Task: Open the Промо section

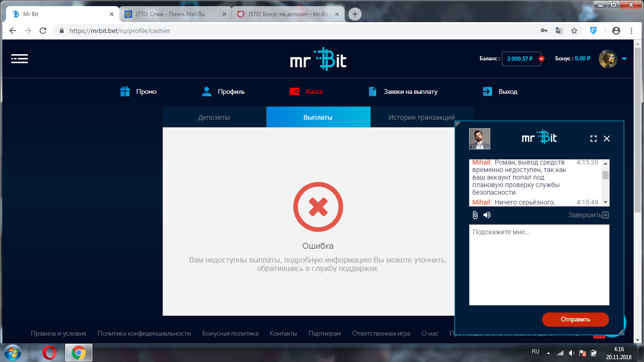Action: click(x=146, y=91)
